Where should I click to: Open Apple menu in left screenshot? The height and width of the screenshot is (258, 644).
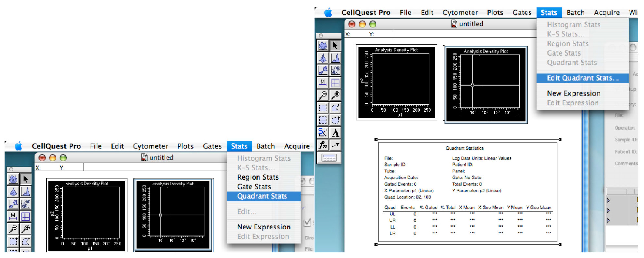pyautogui.click(x=18, y=146)
